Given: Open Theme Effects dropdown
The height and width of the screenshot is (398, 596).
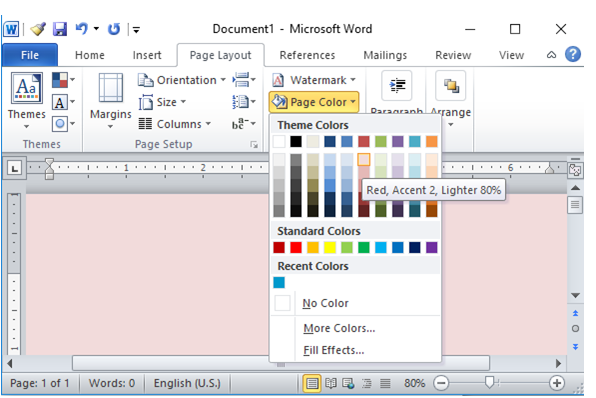Looking at the screenshot, I should coord(63,124).
